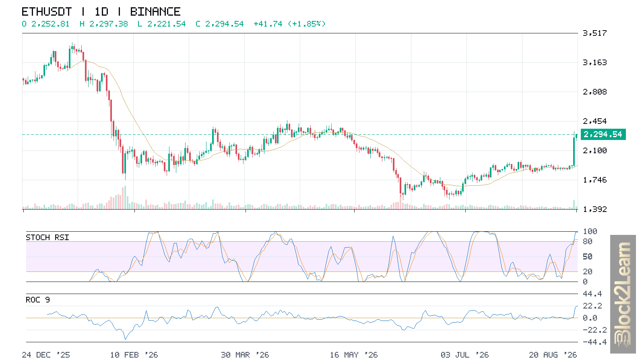Click the open value O 2,252.81
644x362 pixels.
45,24
